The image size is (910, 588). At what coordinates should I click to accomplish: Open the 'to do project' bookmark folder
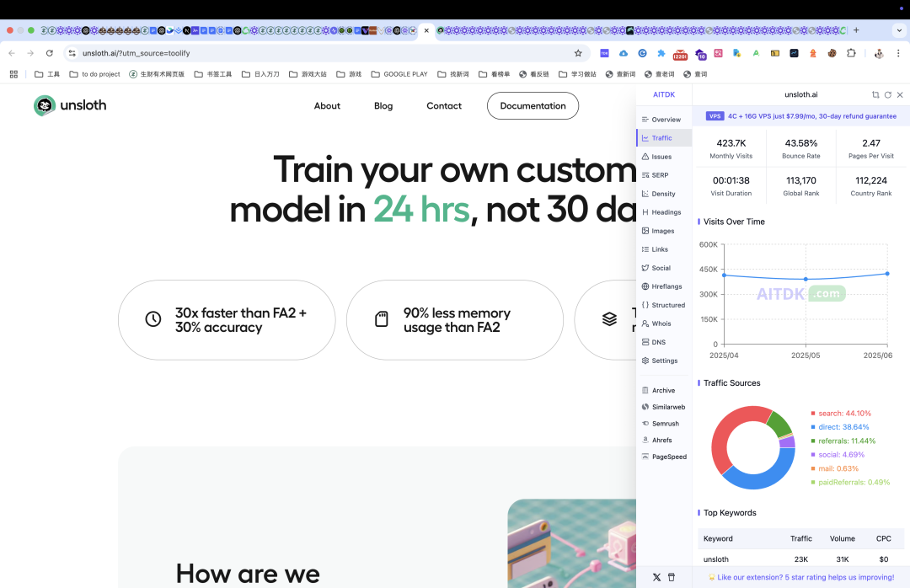[x=94, y=74]
